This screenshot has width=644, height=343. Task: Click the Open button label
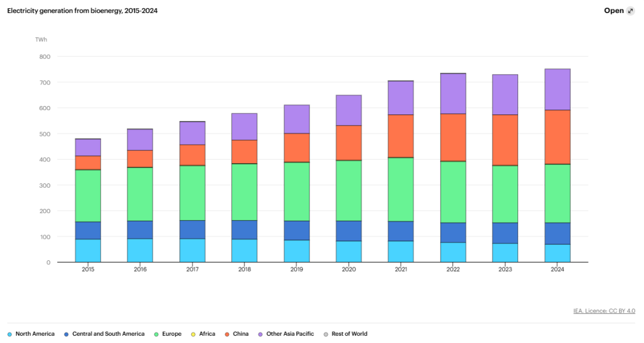(x=614, y=11)
